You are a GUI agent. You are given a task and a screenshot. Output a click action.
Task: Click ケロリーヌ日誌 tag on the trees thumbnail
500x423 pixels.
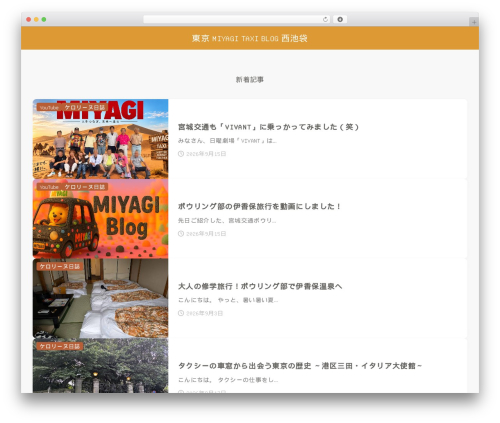(60, 347)
